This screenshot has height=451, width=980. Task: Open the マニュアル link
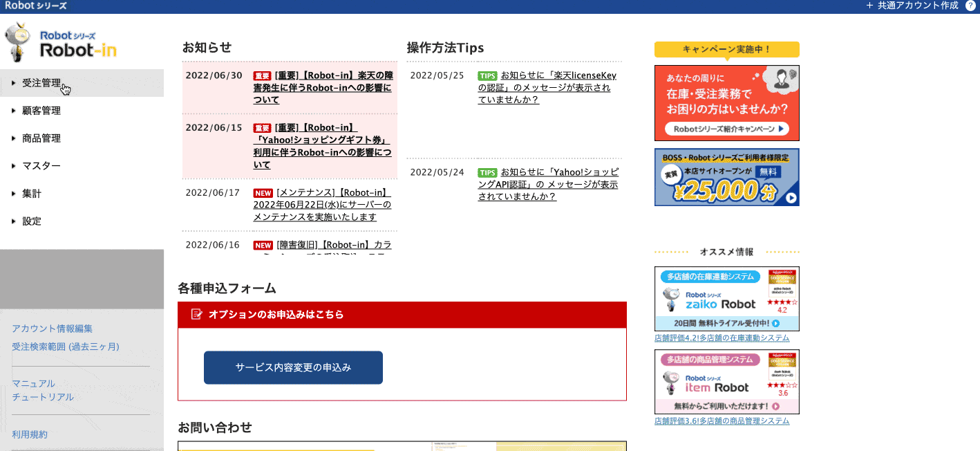point(33,383)
